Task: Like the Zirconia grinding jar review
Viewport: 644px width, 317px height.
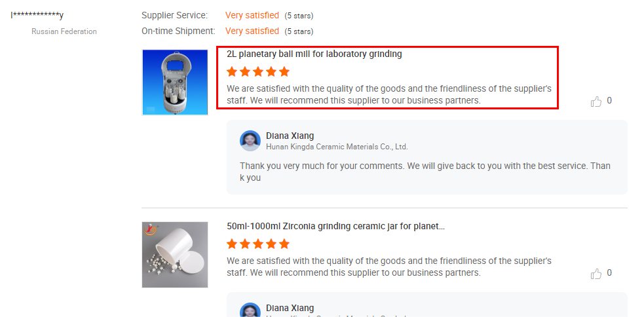Action: pyautogui.click(x=596, y=274)
